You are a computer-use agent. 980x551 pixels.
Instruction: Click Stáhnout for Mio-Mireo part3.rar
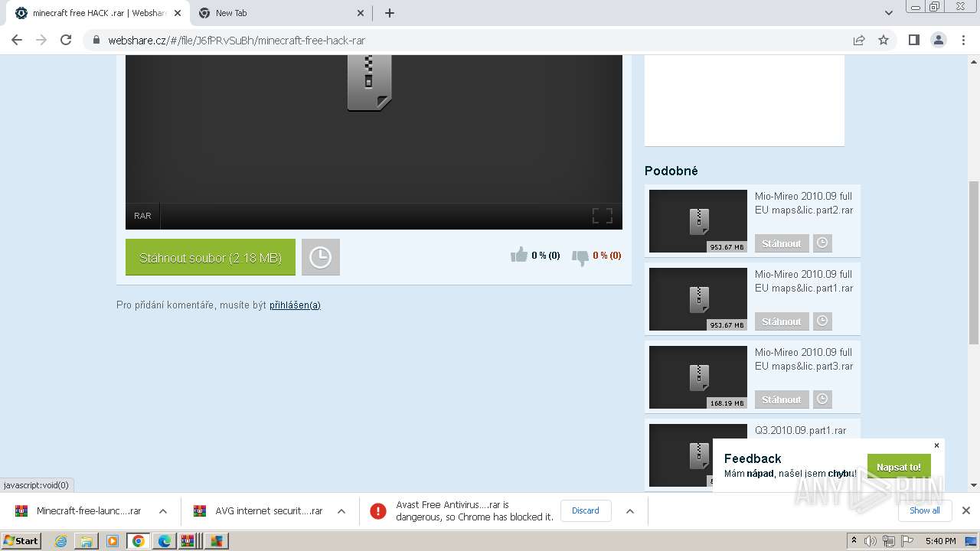click(x=782, y=399)
